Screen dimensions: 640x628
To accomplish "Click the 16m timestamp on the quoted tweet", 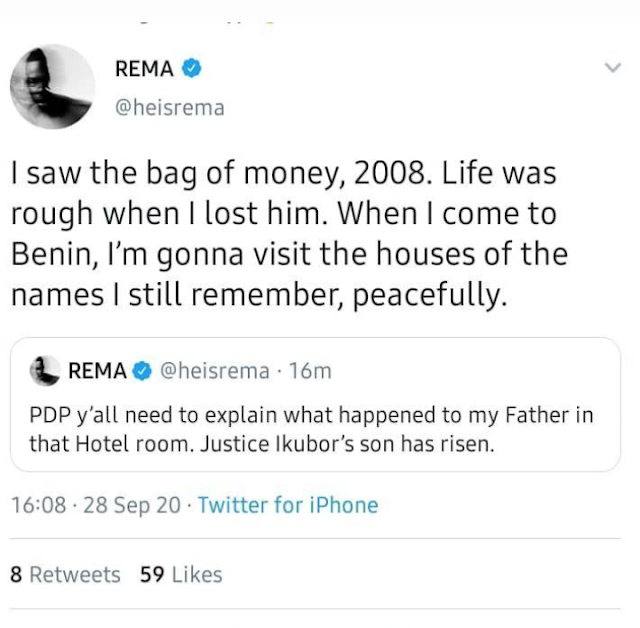I will pyautogui.click(x=309, y=372).
